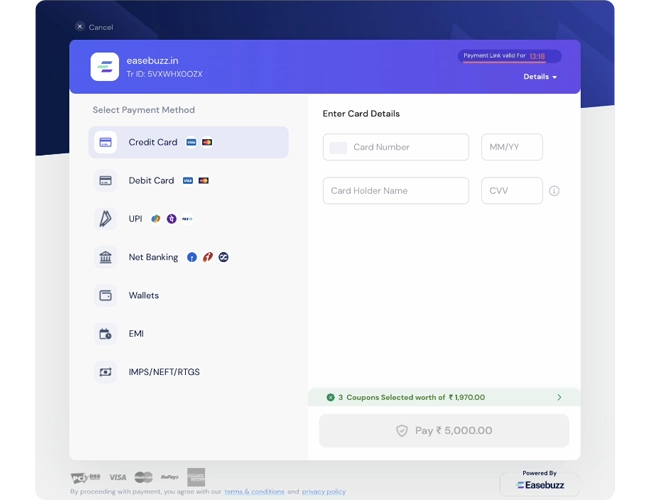
Task: Click the PhonePe icon beside UPI
Action: [x=172, y=218]
